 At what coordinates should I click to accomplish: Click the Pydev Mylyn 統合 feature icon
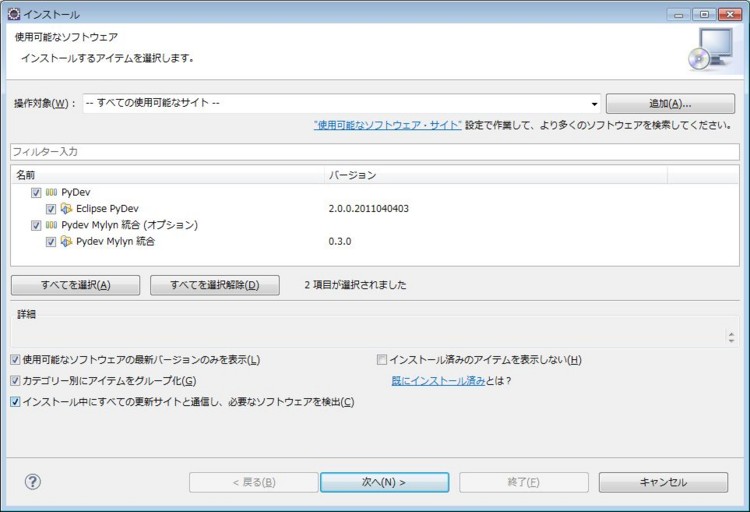(x=66, y=241)
